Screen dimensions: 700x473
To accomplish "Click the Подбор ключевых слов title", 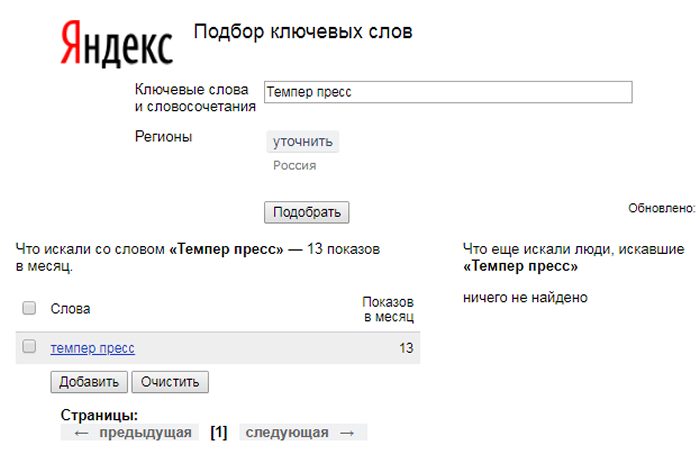I will pyautogui.click(x=303, y=32).
